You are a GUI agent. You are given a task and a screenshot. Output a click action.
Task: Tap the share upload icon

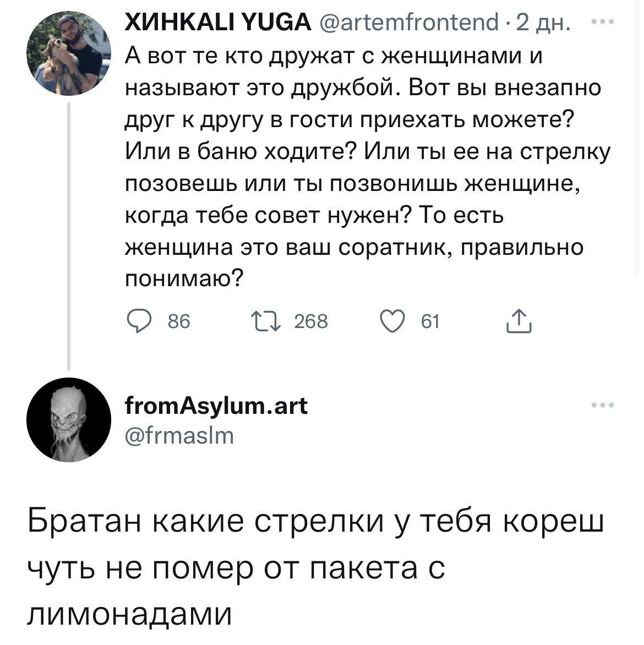(x=518, y=321)
